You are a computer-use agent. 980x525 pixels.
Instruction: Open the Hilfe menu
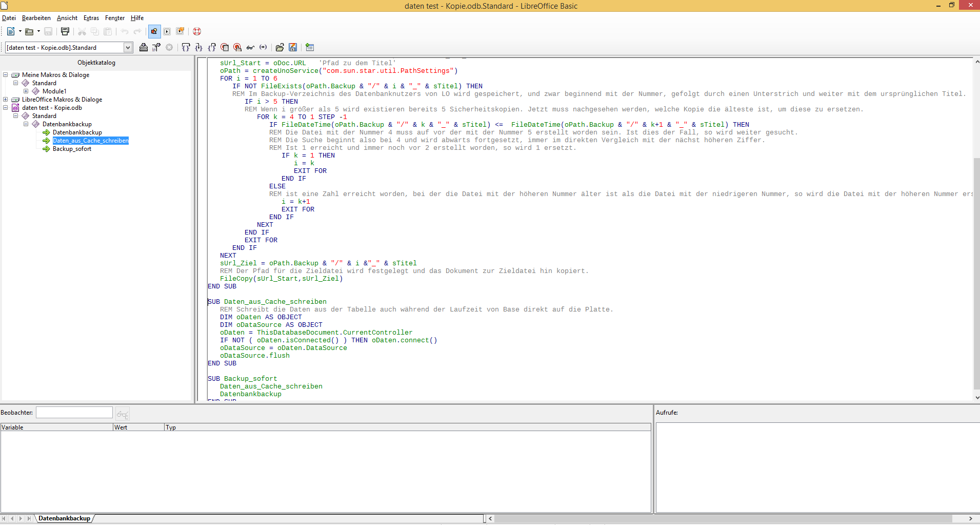coord(137,18)
